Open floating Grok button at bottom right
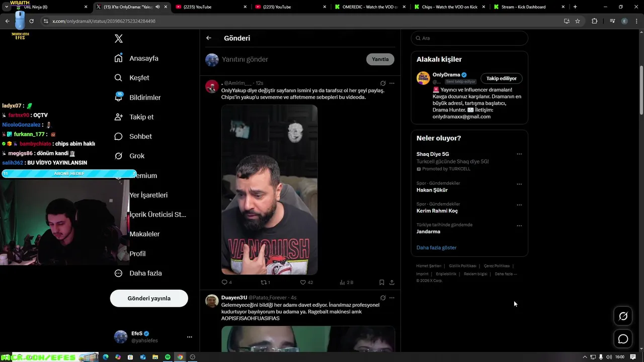 tap(623, 316)
